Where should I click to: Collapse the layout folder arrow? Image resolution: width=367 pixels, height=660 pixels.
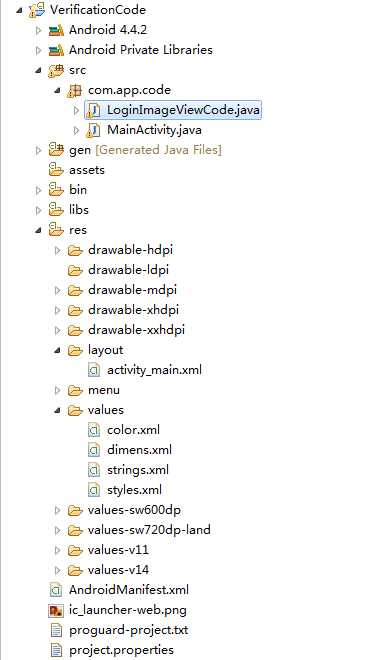[58, 350]
